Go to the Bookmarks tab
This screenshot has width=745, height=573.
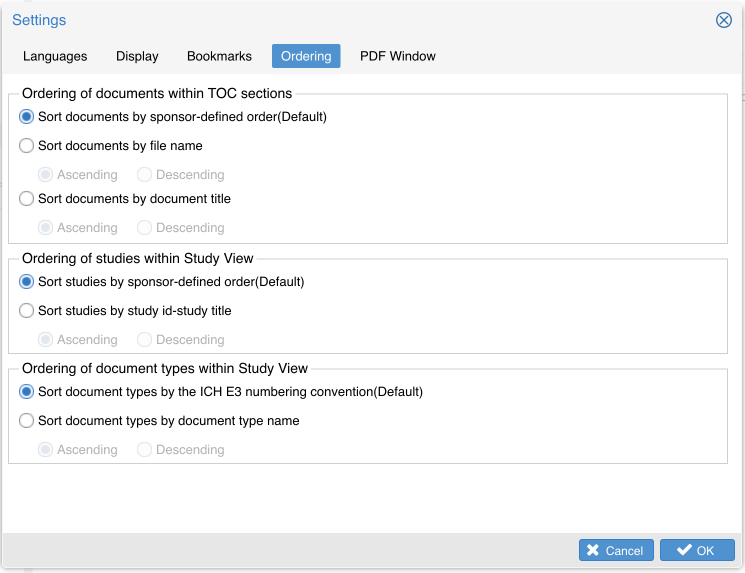coord(219,56)
